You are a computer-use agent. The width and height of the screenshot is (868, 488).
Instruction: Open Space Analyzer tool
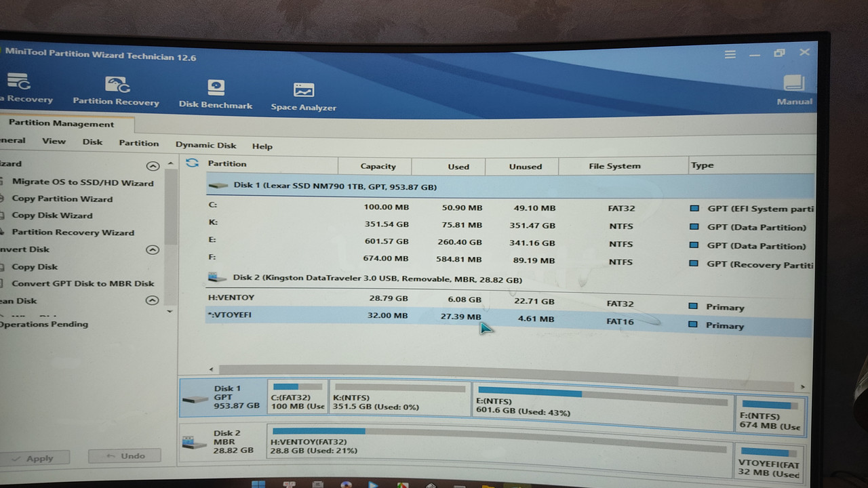pyautogui.click(x=303, y=97)
